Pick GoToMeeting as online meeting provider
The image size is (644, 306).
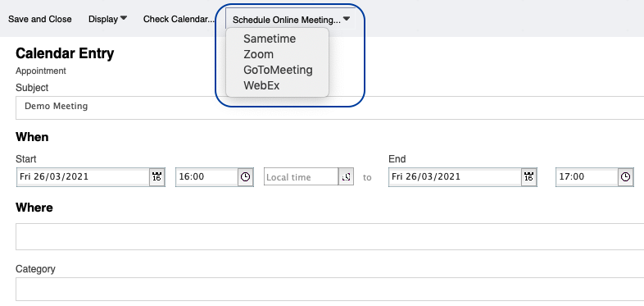[278, 70]
